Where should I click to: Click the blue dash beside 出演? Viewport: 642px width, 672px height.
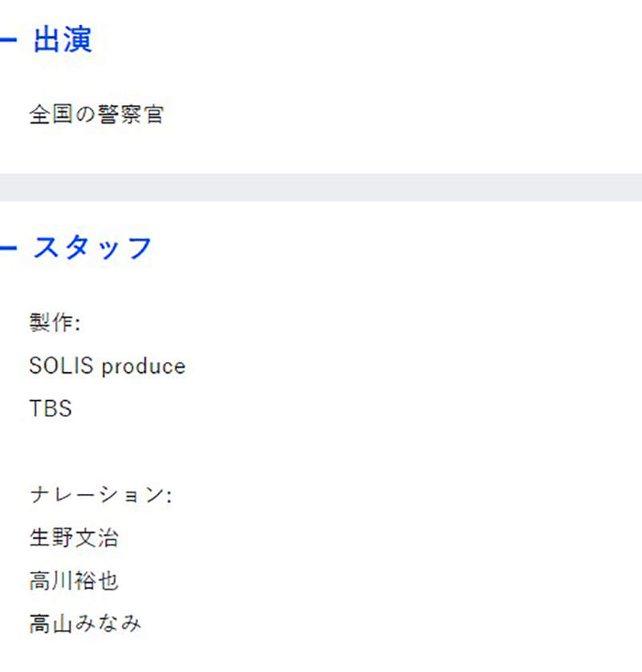coord(6,40)
